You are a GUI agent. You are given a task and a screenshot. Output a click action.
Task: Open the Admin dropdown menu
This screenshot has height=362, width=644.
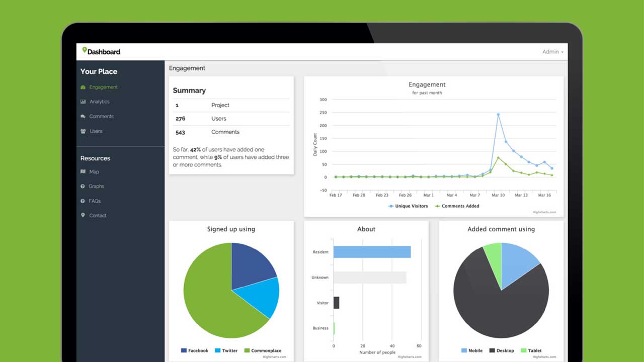click(x=552, y=51)
